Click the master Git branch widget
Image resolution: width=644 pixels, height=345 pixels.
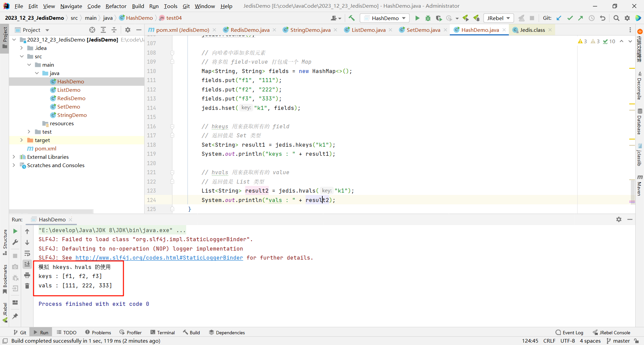(x=618, y=341)
